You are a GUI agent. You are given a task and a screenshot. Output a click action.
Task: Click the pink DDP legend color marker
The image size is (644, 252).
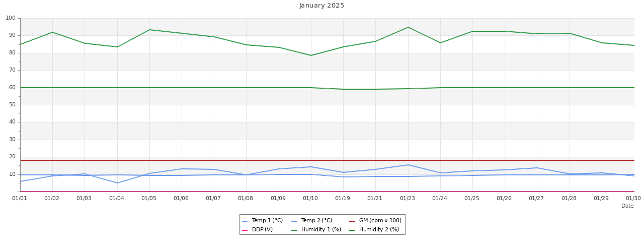[x=245, y=230]
